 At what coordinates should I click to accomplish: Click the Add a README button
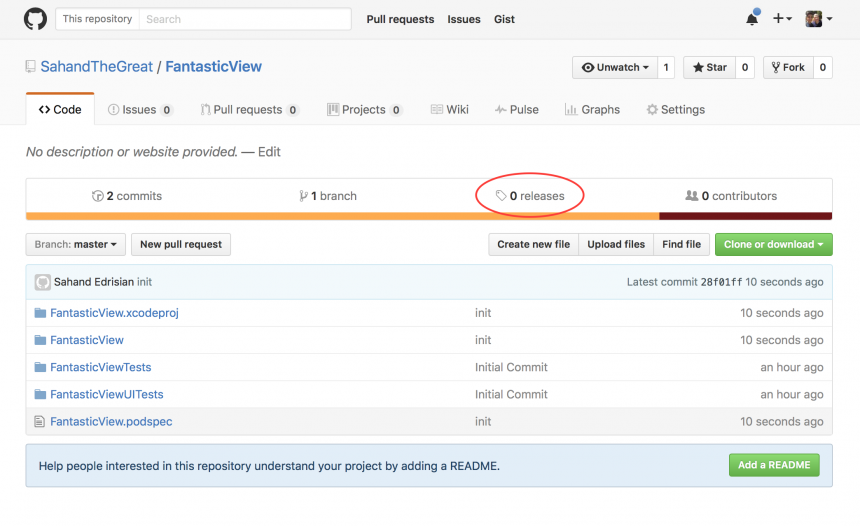coord(774,465)
